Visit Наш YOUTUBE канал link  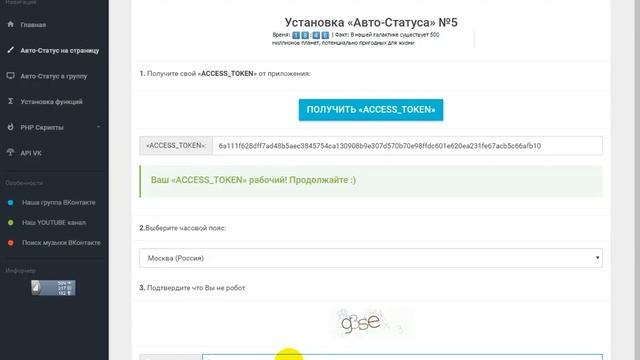pos(54,222)
